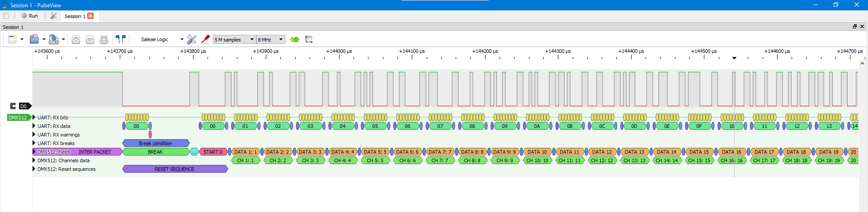
Task: Add a math signal via the f(x) icon
Action: coord(309,39)
